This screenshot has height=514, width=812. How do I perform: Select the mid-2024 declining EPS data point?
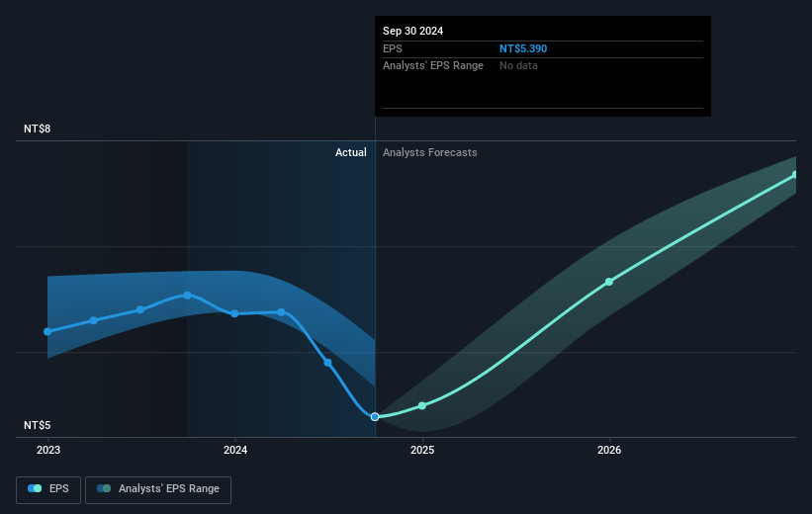[327, 363]
